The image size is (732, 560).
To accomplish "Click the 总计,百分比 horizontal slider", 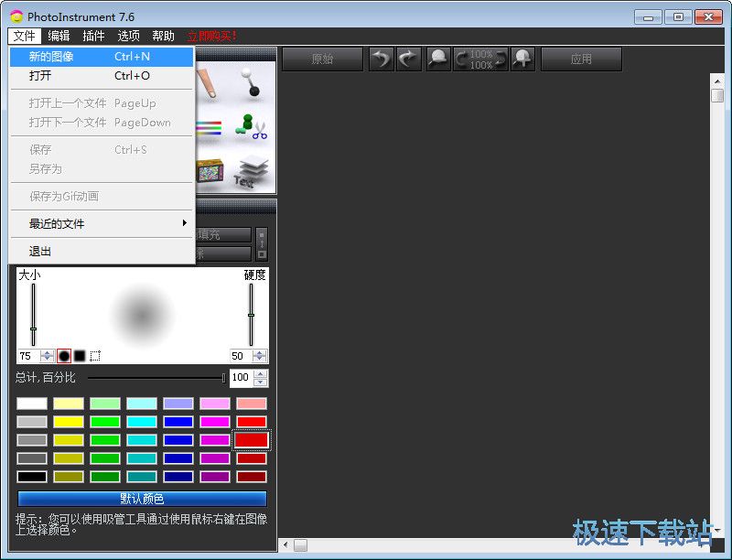I will click(x=156, y=377).
